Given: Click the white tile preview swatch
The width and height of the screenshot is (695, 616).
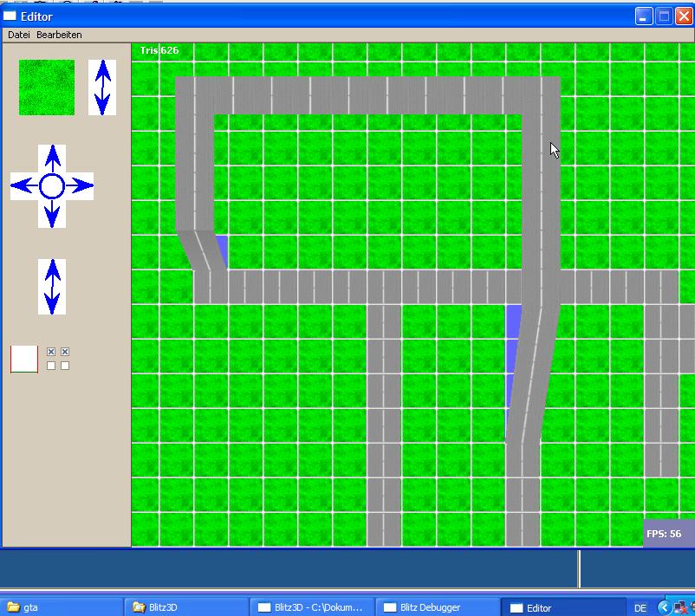Looking at the screenshot, I should [24, 359].
